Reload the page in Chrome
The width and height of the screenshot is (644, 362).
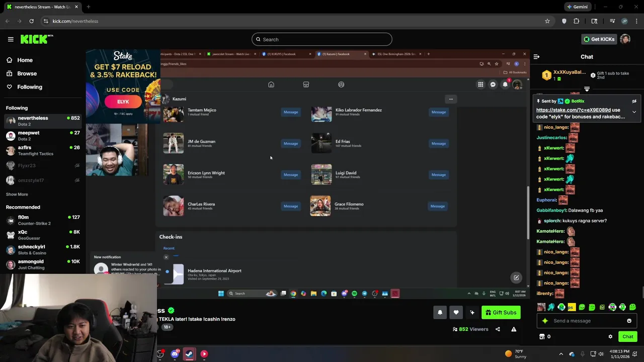click(31, 21)
